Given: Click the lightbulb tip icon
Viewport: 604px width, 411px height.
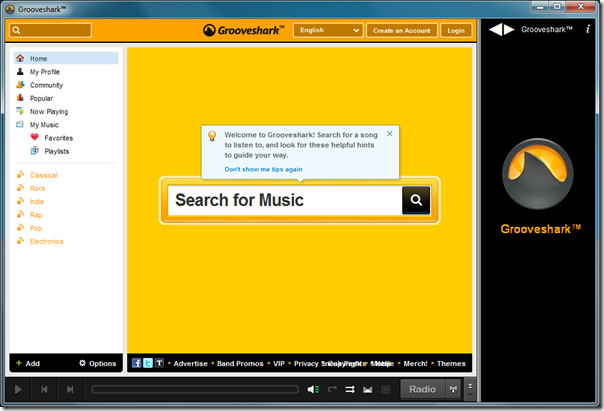Looking at the screenshot, I should tap(212, 136).
